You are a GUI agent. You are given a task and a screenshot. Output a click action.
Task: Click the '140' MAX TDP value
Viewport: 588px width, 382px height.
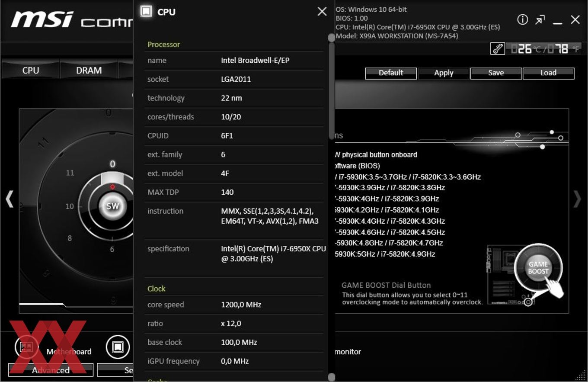[227, 192]
